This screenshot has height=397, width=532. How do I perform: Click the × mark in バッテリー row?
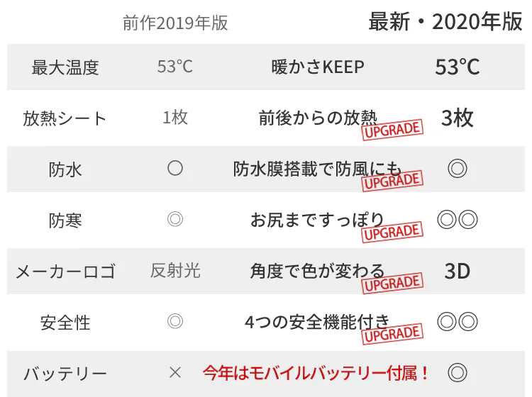coord(175,372)
